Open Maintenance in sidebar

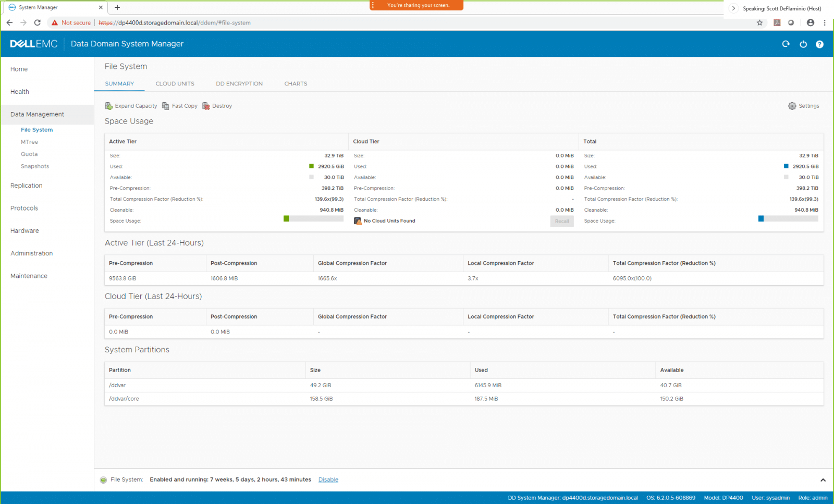click(29, 276)
